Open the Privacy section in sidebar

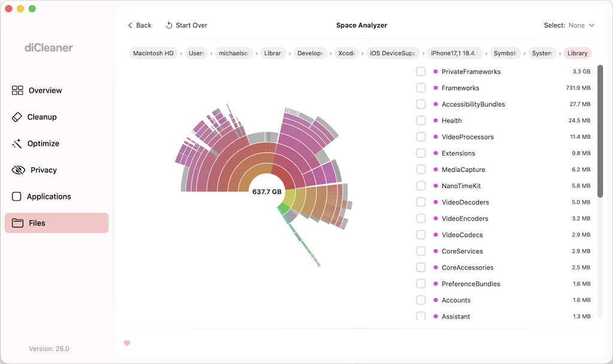click(x=43, y=170)
